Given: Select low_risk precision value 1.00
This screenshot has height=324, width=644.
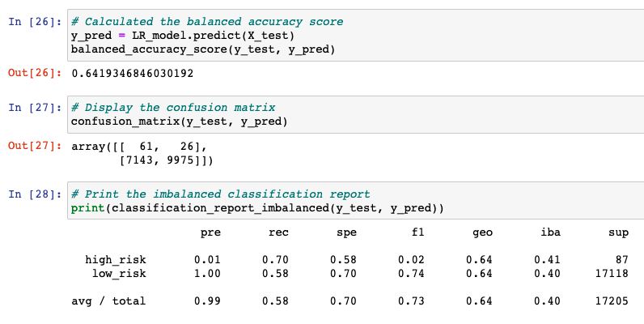Looking at the screenshot, I should [x=207, y=274].
